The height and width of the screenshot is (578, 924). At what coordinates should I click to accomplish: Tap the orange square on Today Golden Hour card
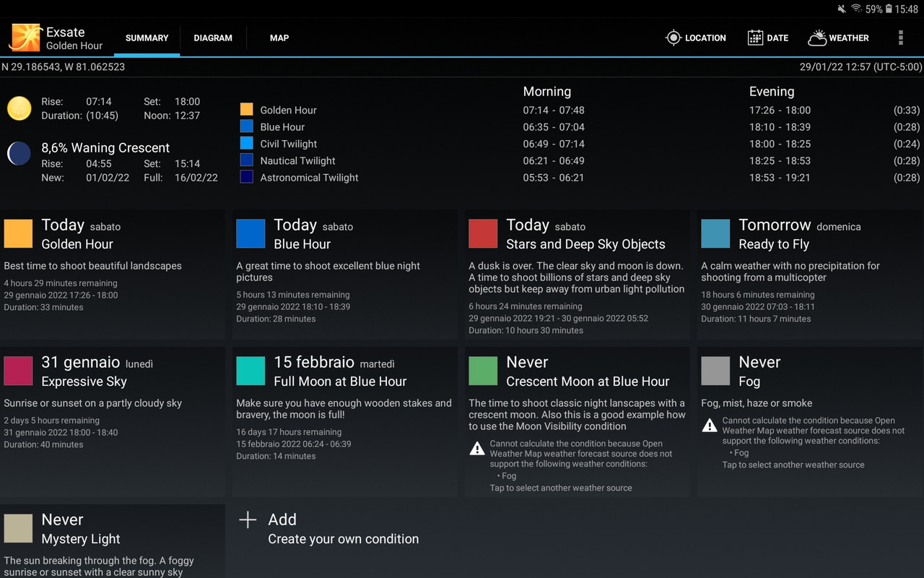(19, 234)
